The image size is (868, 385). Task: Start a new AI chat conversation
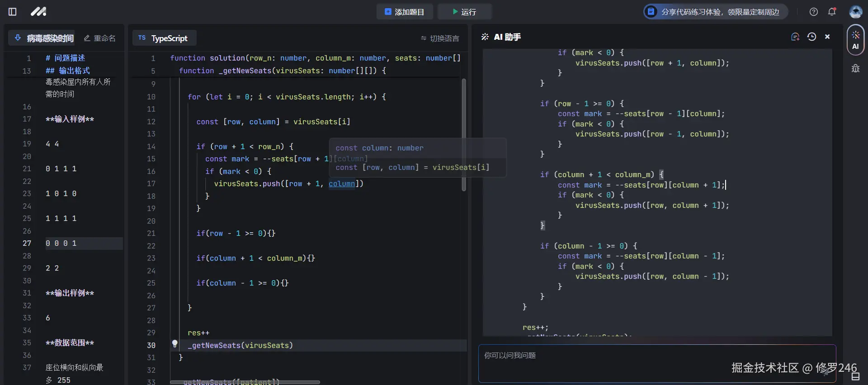[795, 37]
